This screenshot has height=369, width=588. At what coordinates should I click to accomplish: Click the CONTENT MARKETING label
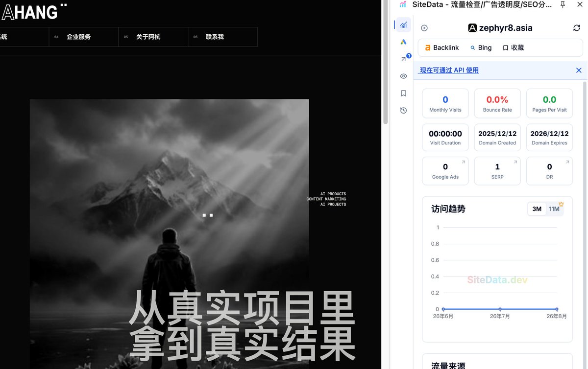point(326,199)
